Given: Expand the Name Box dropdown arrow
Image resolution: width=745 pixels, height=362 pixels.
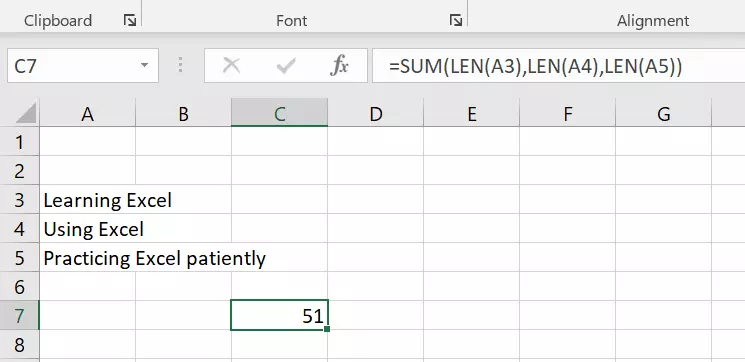Looking at the screenshot, I should tap(144, 65).
